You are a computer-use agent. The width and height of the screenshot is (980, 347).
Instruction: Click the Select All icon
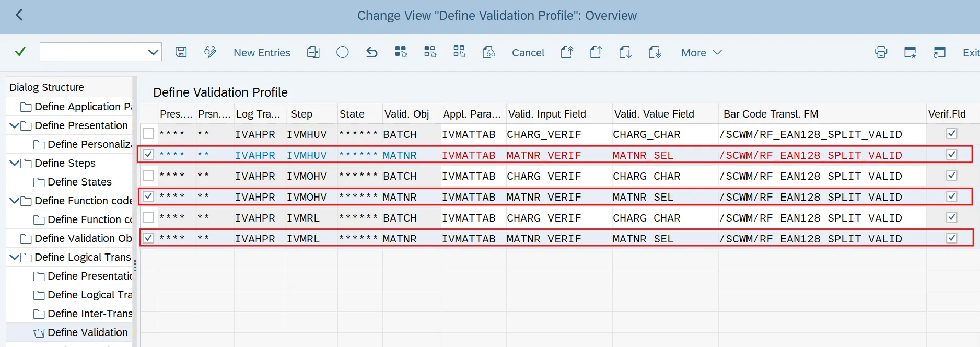click(401, 52)
